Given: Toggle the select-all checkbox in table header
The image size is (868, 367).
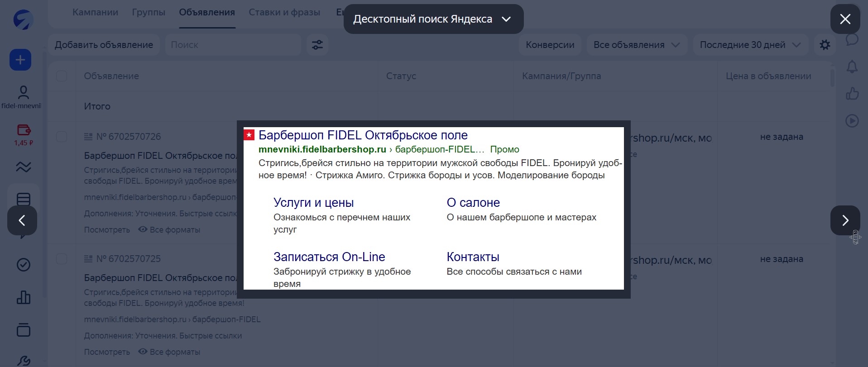Looking at the screenshot, I should pyautogui.click(x=62, y=76).
